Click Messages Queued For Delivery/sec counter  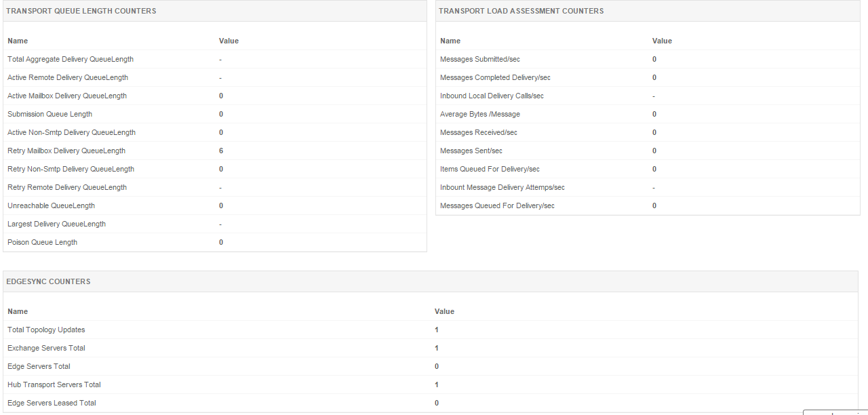pos(497,206)
